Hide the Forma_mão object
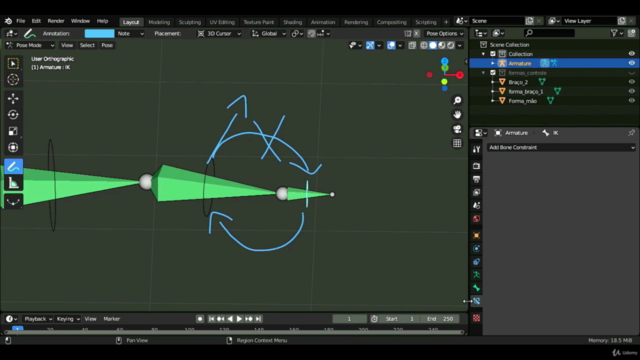 pos(631,101)
